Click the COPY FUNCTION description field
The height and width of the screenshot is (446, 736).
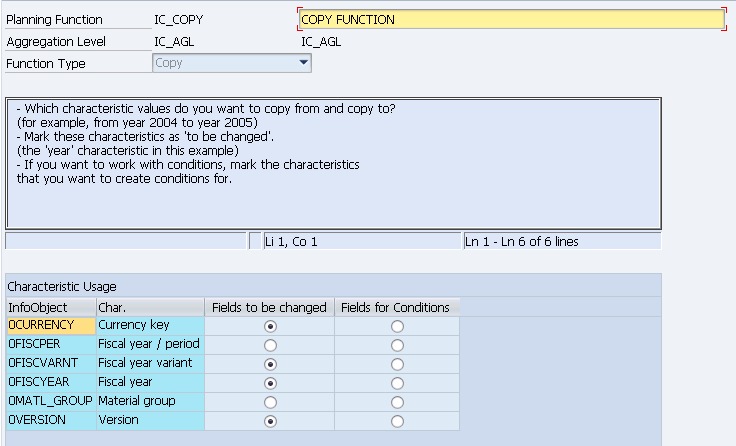click(510, 19)
